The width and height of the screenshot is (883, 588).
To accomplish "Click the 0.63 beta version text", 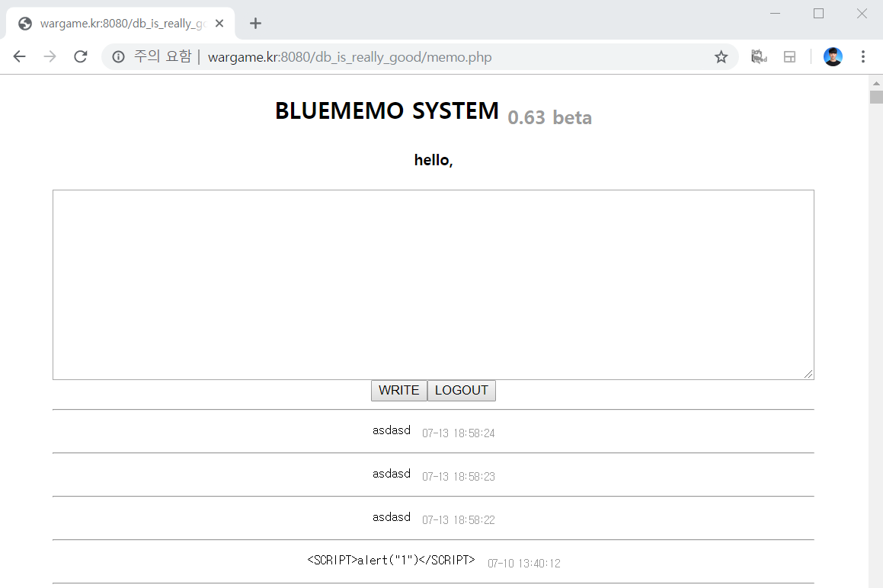I will click(549, 117).
